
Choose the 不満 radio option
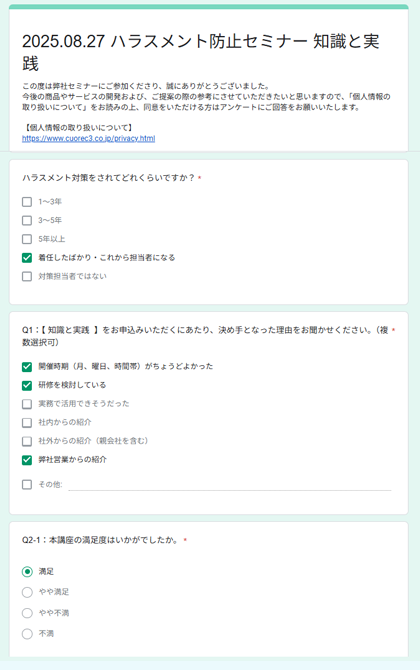point(27,634)
